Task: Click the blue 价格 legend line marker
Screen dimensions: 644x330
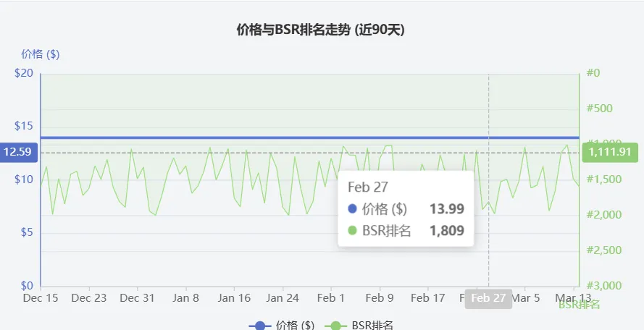Action: point(260,326)
